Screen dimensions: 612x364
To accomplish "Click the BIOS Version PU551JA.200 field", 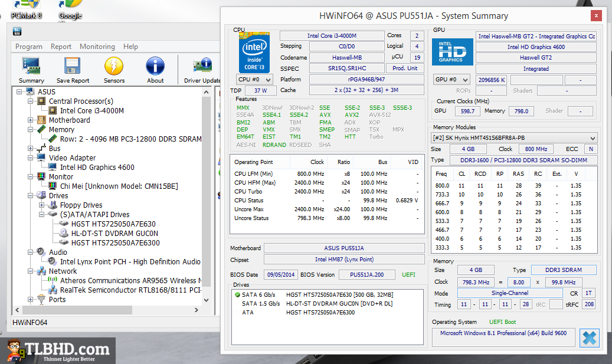I will (x=367, y=275).
